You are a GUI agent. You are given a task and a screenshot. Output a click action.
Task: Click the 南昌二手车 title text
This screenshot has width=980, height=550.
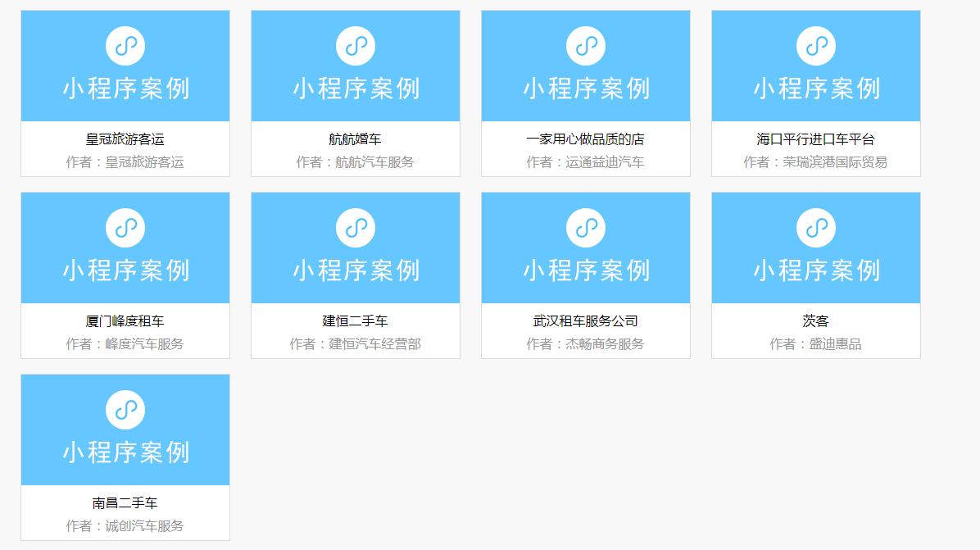125,503
